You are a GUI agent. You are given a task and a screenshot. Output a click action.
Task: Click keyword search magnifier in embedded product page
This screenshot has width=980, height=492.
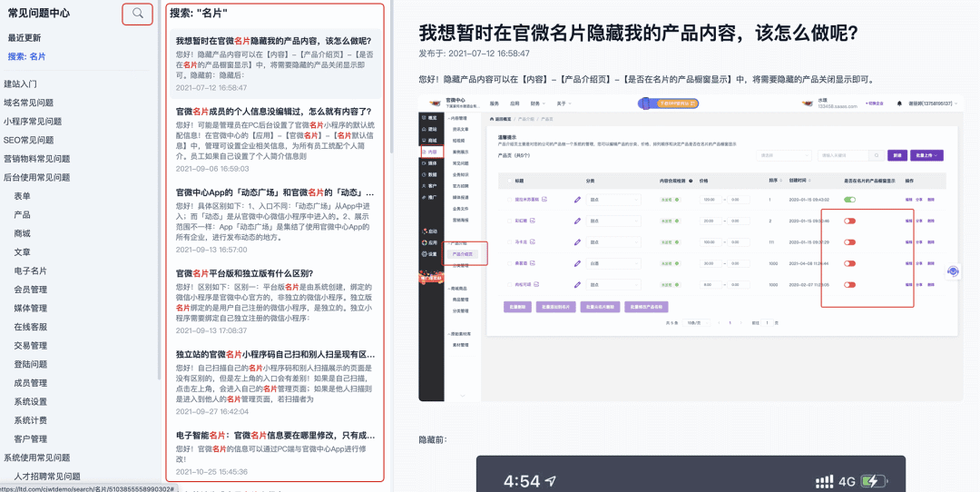875,155
